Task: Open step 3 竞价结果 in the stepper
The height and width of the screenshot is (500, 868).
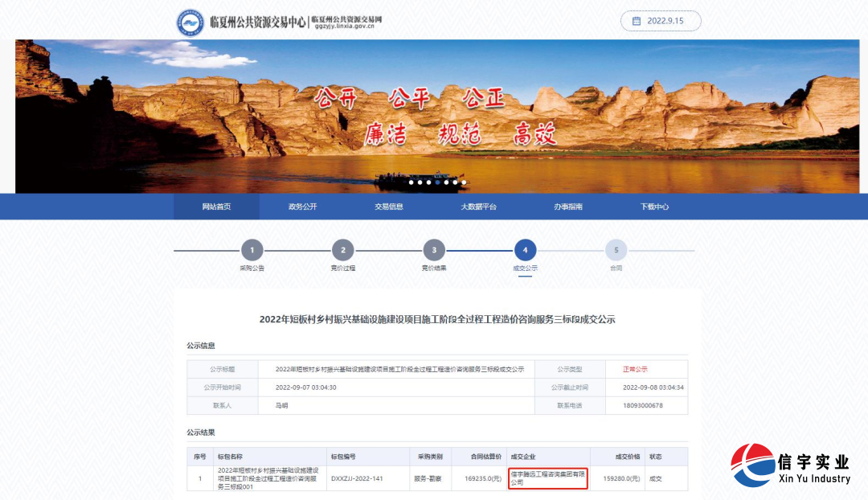Action: (435, 252)
